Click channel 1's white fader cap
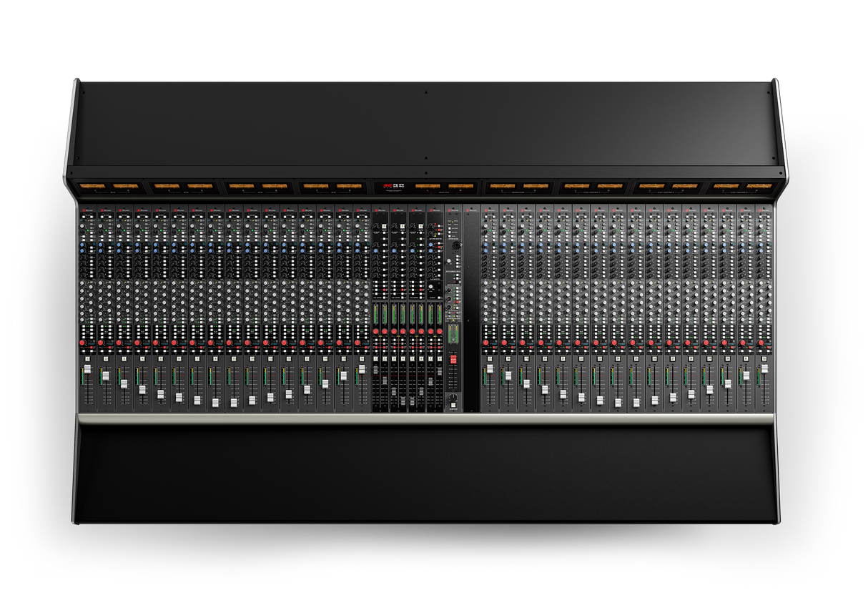868x608 pixels. click(87, 367)
